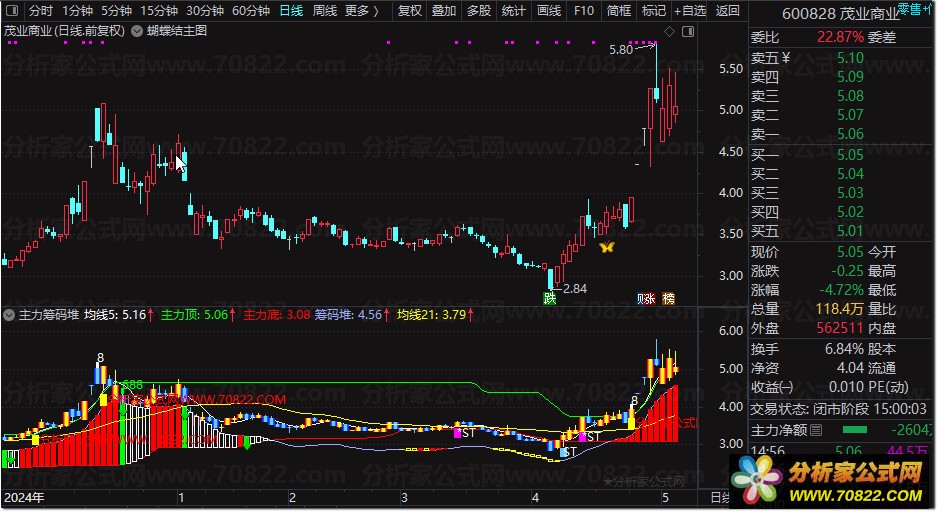Open the 多股 multi-stock view
The height and width of the screenshot is (512, 939).
(478, 11)
